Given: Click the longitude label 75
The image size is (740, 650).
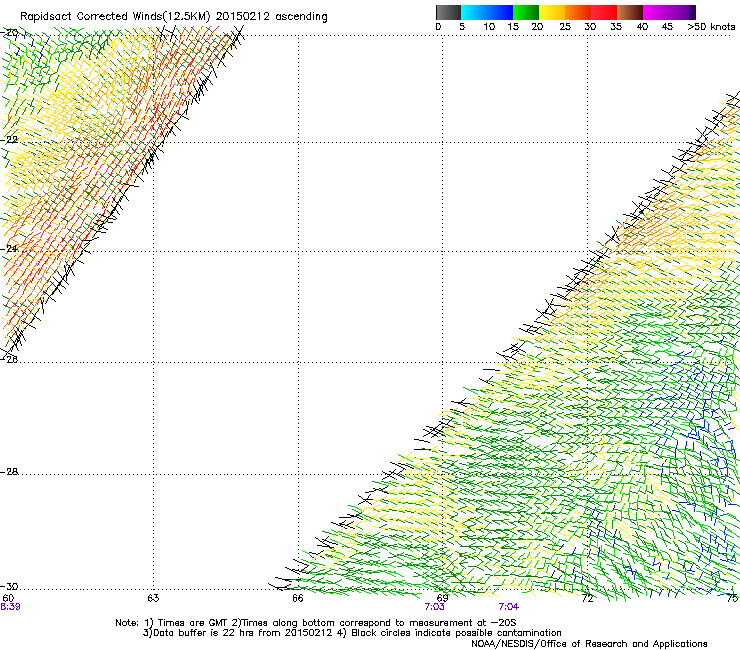Looking at the screenshot, I should (x=732, y=598).
